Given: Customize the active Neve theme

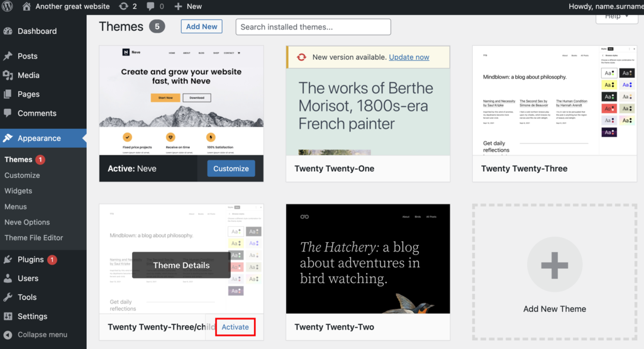Looking at the screenshot, I should click(x=231, y=169).
